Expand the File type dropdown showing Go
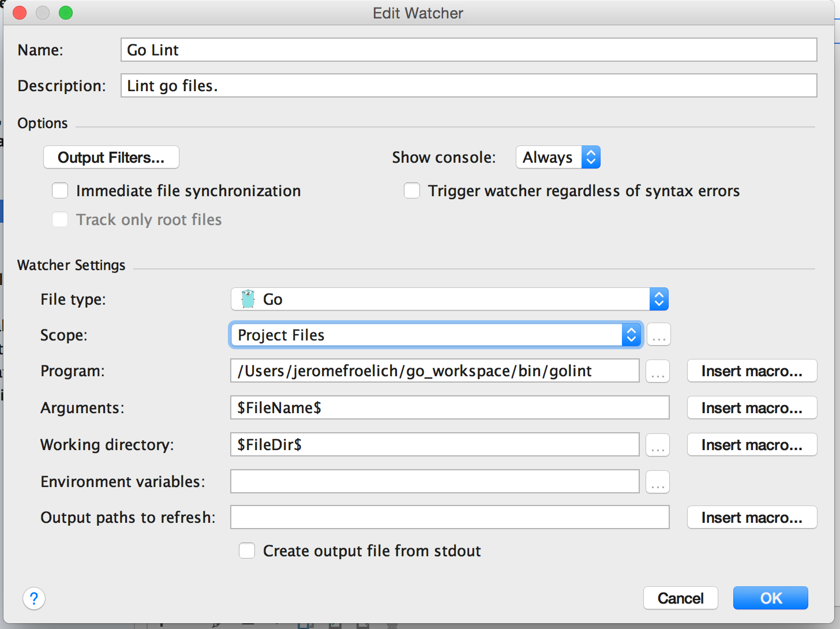Image resolution: width=840 pixels, height=629 pixels. [x=449, y=299]
